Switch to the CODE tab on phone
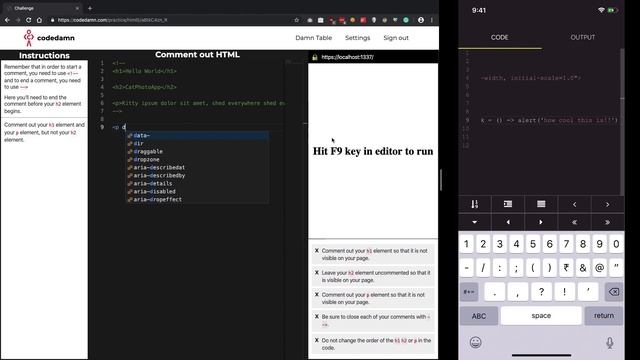Image resolution: width=640 pixels, height=360 pixels. (x=500, y=37)
